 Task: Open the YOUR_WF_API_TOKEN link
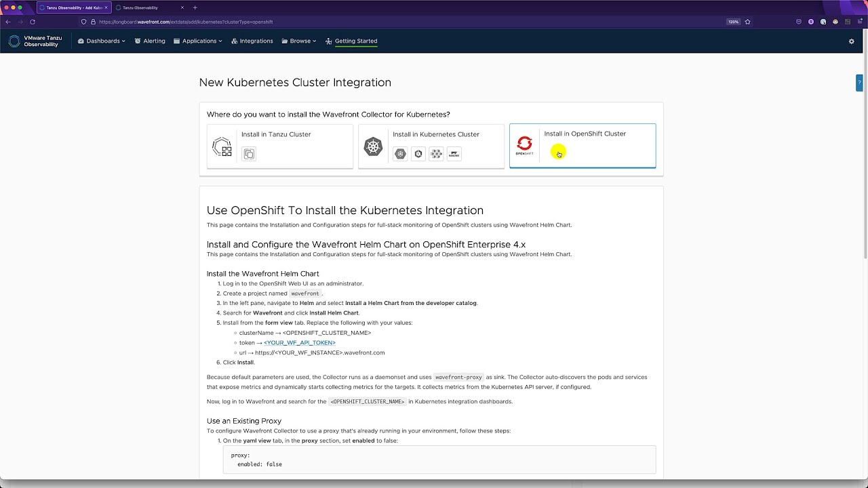pyautogui.click(x=300, y=343)
